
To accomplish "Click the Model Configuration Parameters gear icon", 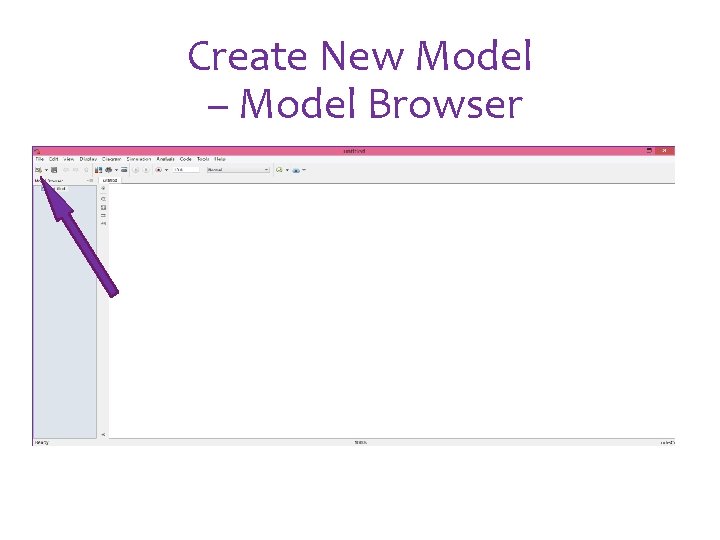I will click(x=108, y=170).
